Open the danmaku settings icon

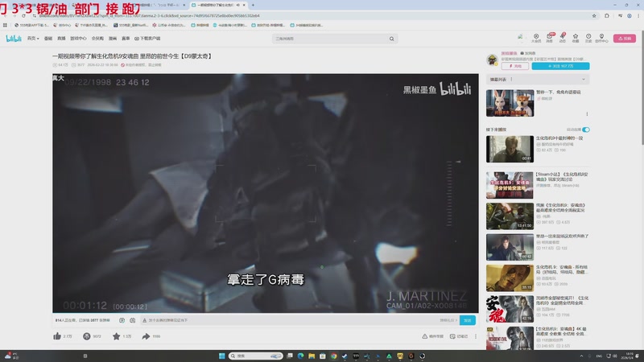pyautogui.click(x=132, y=320)
